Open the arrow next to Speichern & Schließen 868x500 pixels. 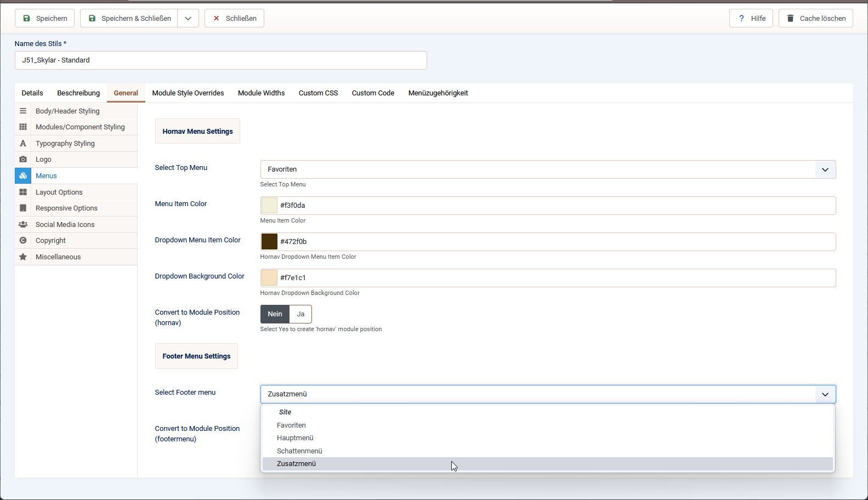[x=188, y=18]
